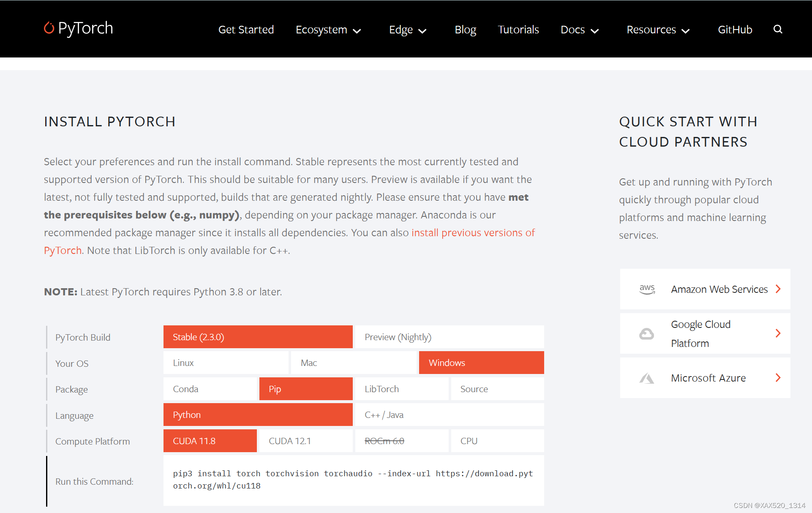Open the Tutorials page

coord(518,30)
